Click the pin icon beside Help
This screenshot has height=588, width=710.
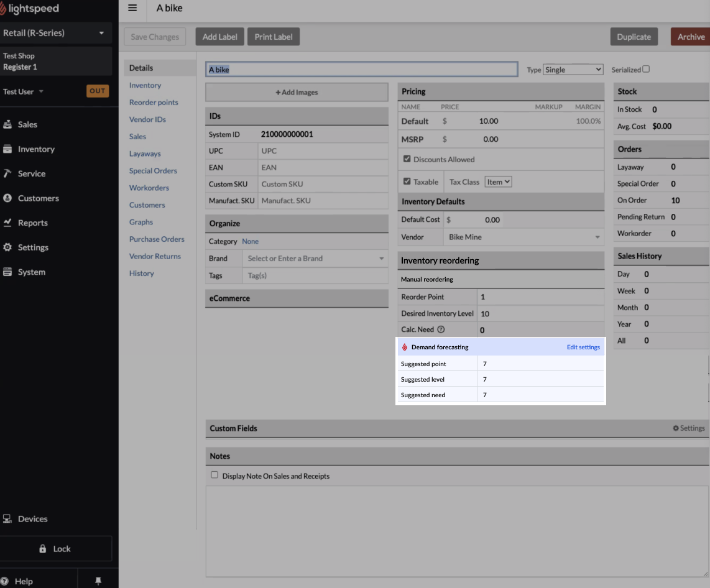pyautogui.click(x=98, y=581)
